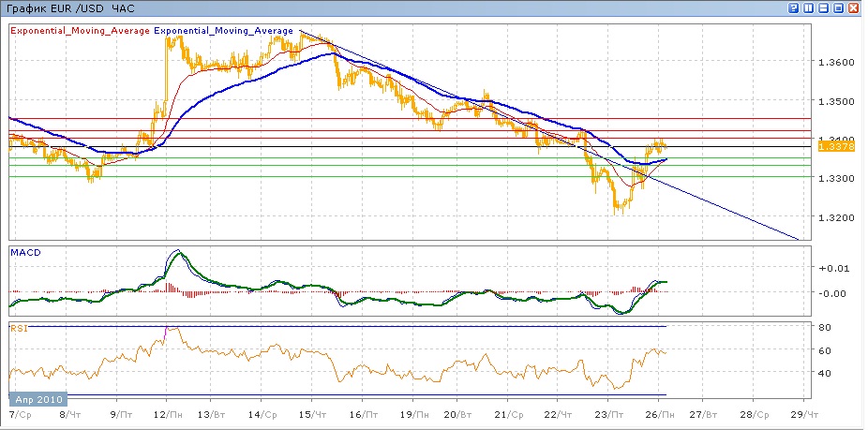Click the orange current price tag 1.3378
The height and width of the screenshot is (430, 868).
pyautogui.click(x=832, y=146)
